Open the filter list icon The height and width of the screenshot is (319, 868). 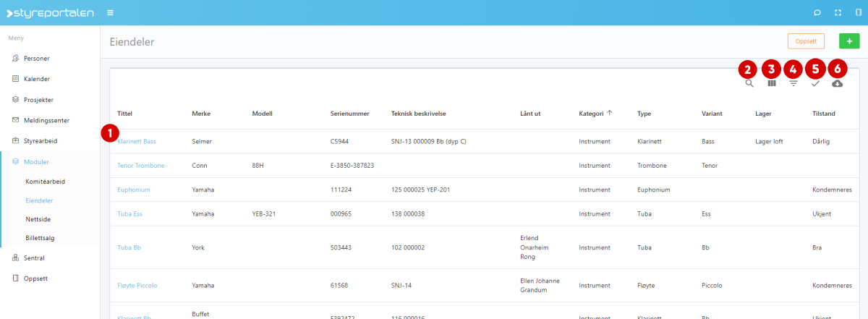pos(793,84)
